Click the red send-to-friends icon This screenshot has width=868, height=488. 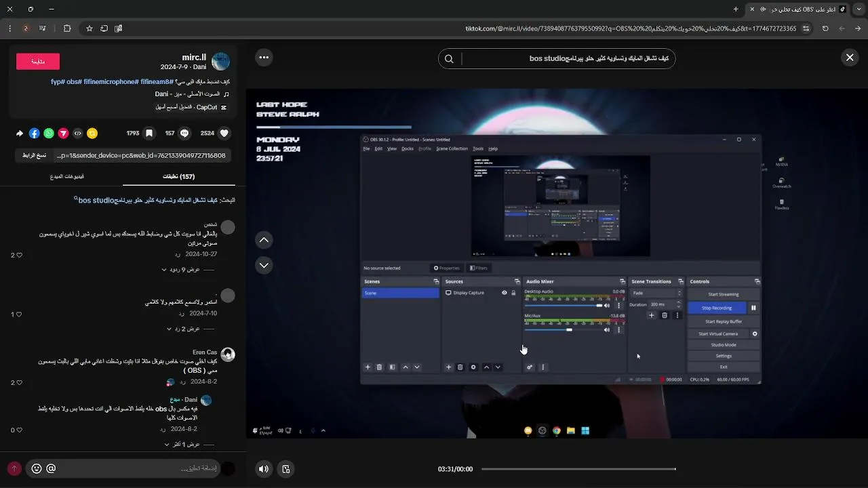[x=63, y=134]
